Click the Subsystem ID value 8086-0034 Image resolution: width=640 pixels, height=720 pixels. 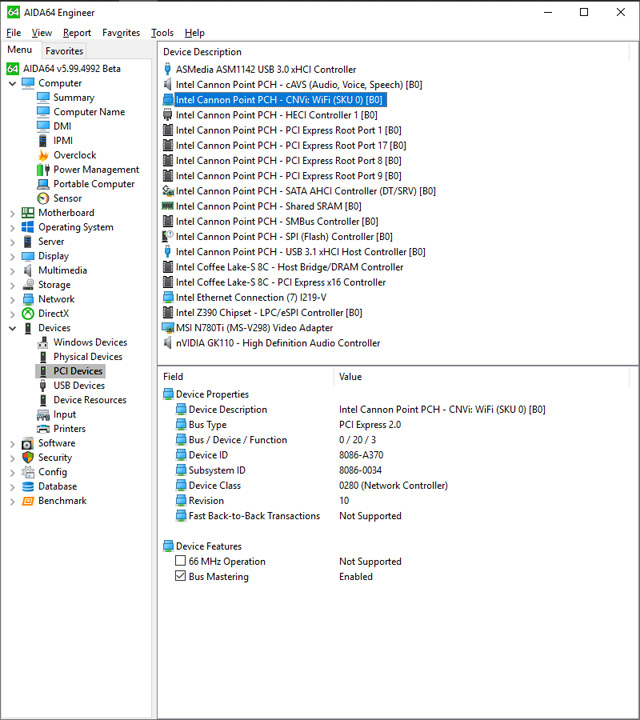360,470
